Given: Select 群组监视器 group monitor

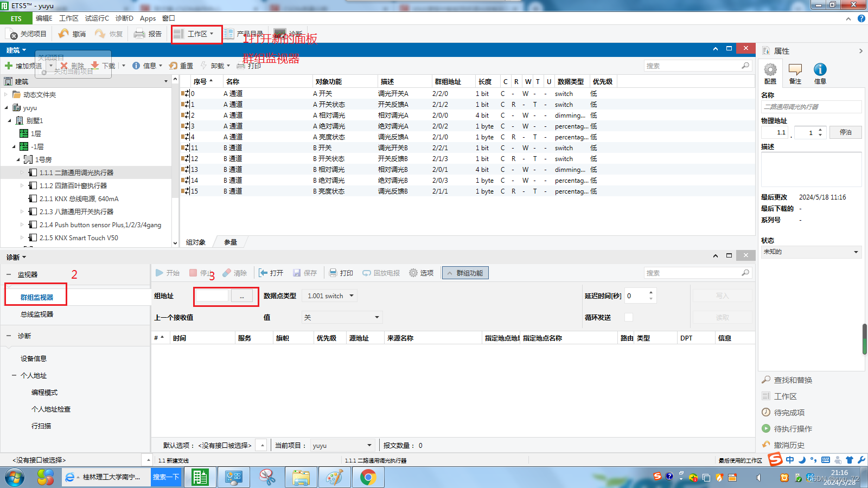Looking at the screenshot, I should (37, 297).
